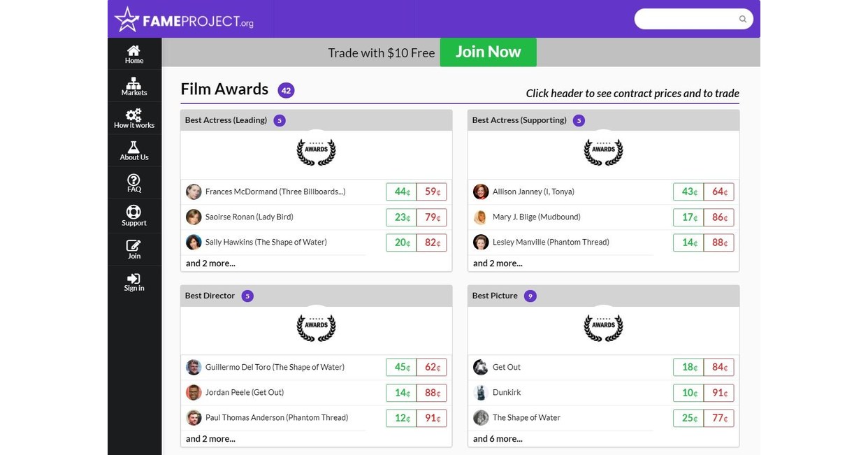Image resolution: width=868 pixels, height=455 pixels.
Task: Click Allison Janney's avatar
Action: point(481,192)
